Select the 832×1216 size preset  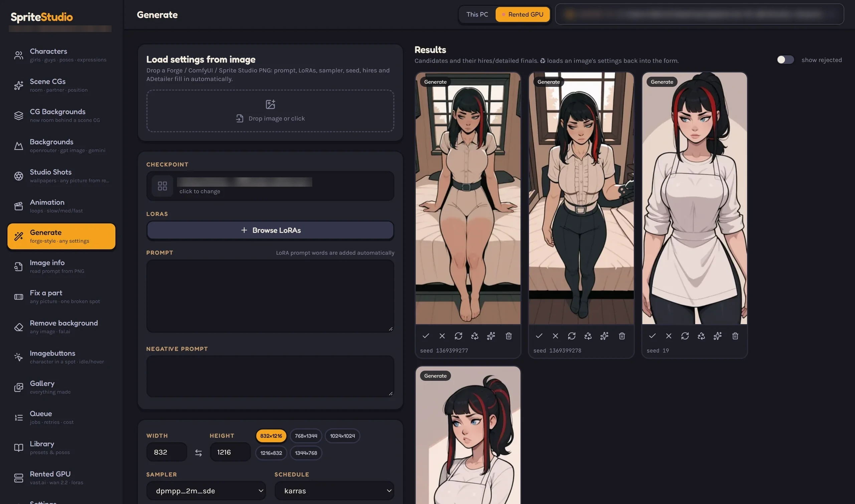pos(271,436)
